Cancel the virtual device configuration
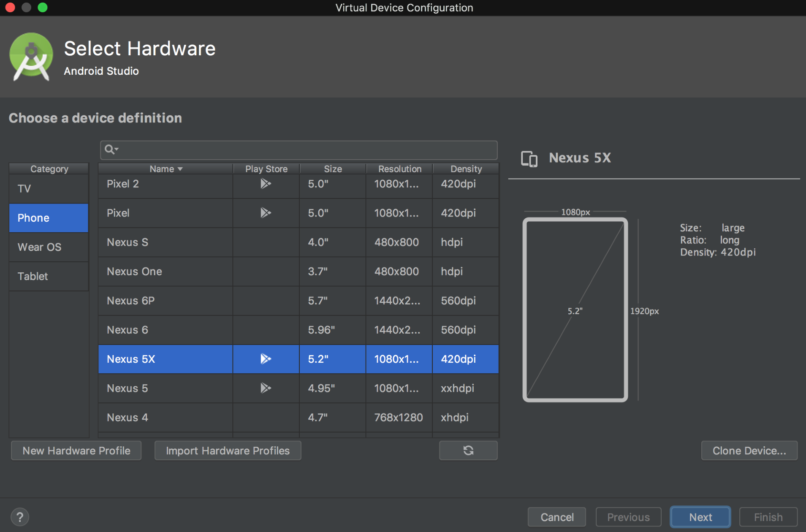806x532 pixels. click(x=557, y=517)
